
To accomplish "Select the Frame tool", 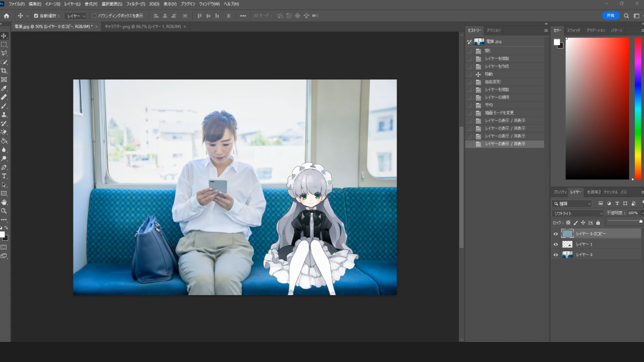I will tap(4, 79).
